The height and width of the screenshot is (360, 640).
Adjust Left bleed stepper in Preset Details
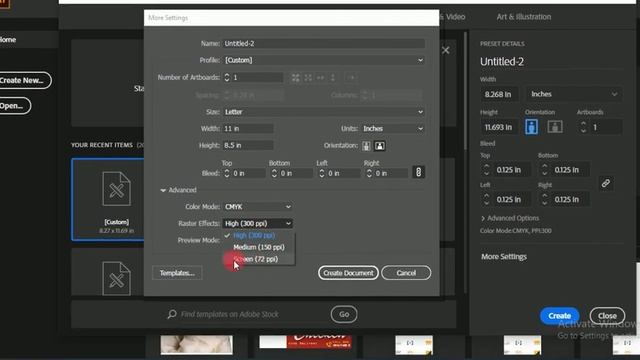pyautogui.click(x=486, y=199)
